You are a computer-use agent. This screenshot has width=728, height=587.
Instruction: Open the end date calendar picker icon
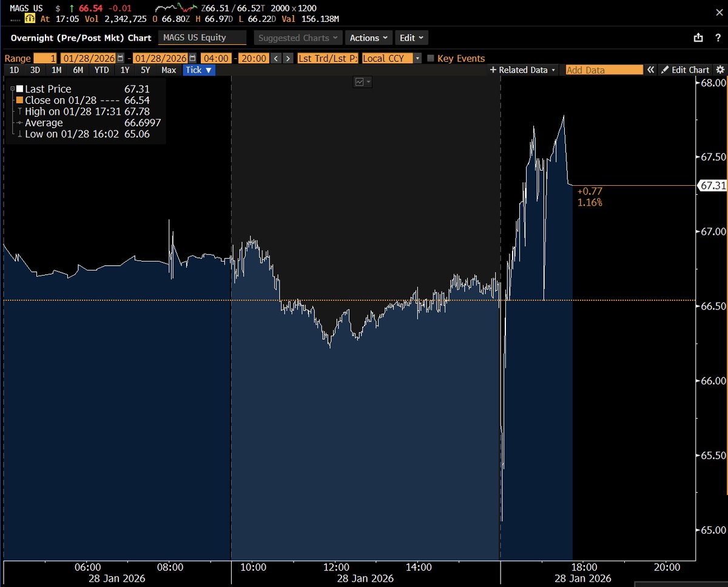click(192, 58)
